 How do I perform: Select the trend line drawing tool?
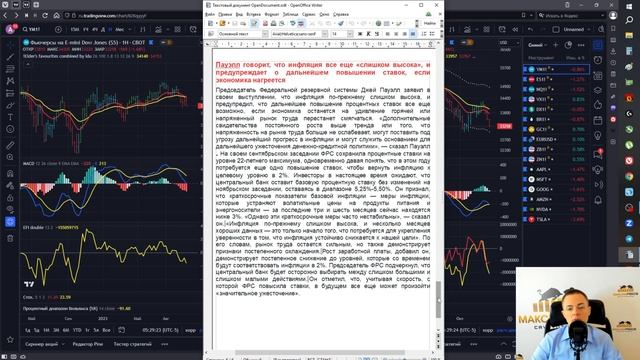(10, 57)
